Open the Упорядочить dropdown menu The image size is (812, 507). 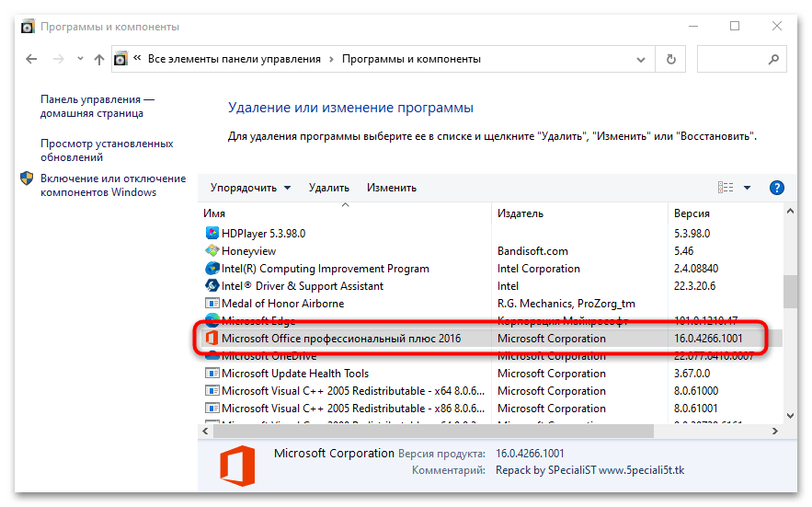tap(250, 188)
